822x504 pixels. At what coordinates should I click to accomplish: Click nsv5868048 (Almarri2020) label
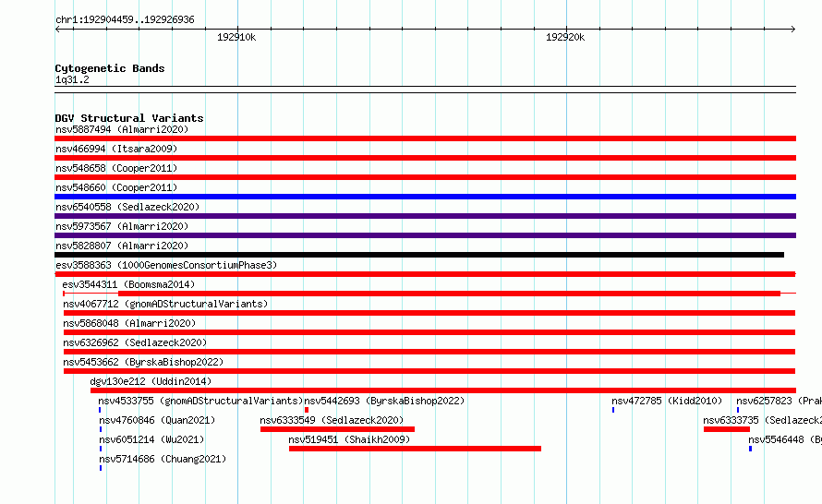point(129,323)
